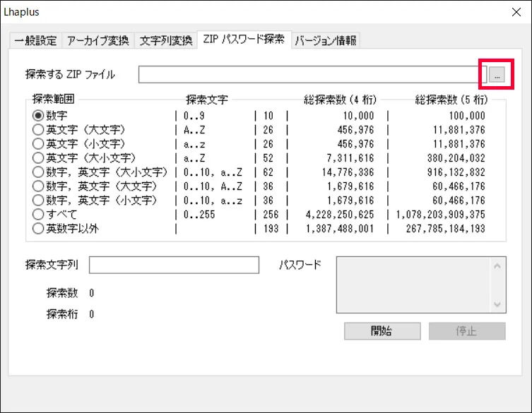Go to the 文字列変換 tab
This screenshot has width=532, height=413.
click(166, 41)
